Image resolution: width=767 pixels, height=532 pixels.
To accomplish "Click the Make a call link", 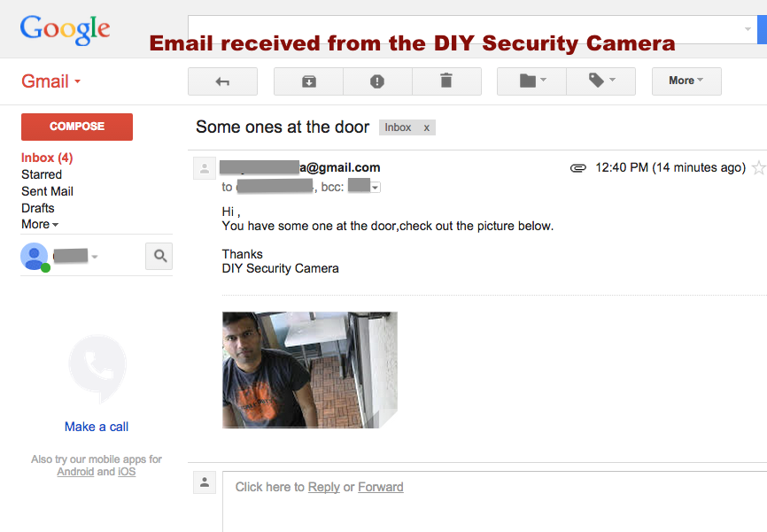I will point(97,427).
